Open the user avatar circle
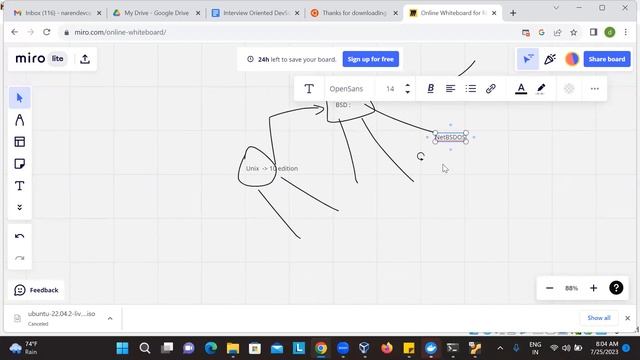 click(572, 59)
